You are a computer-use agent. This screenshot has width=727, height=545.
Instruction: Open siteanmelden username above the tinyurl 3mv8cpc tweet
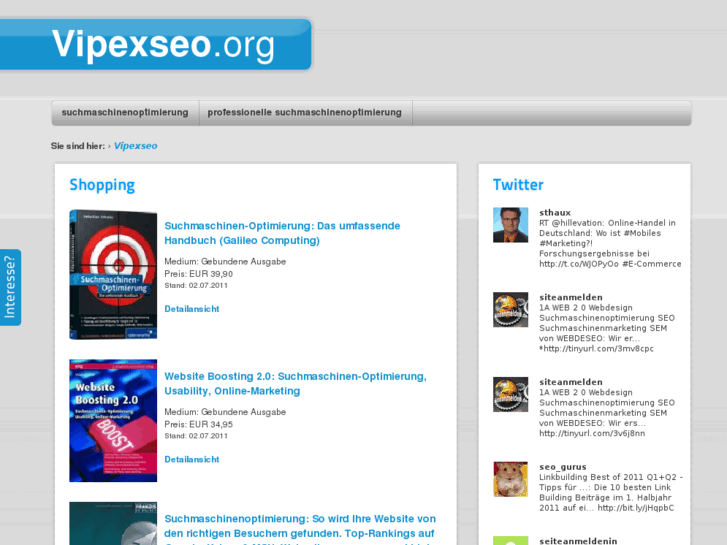[x=571, y=297]
